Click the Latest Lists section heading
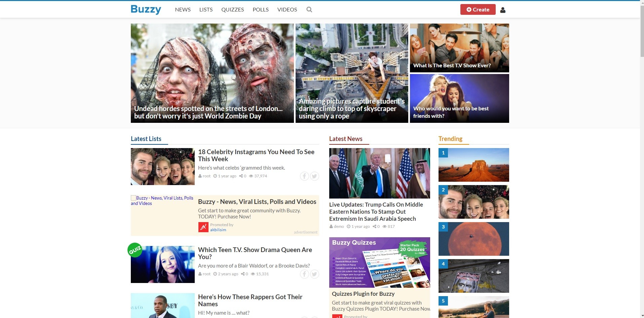 coord(146,139)
